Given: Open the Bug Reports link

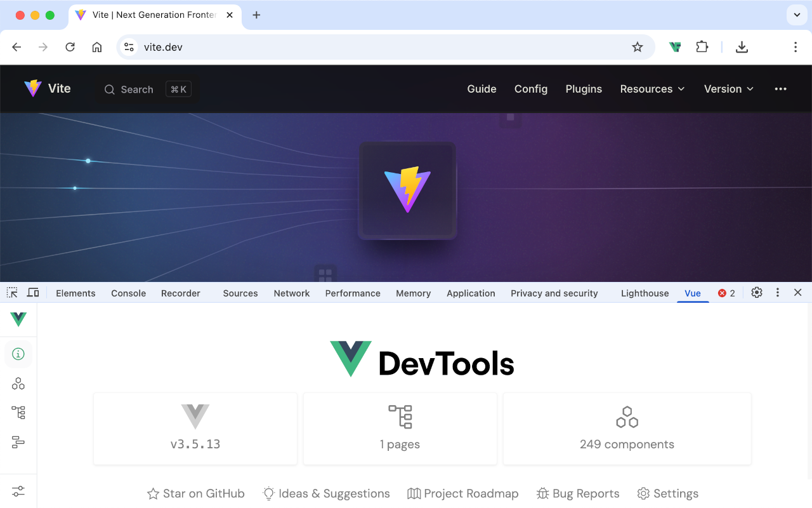Looking at the screenshot, I should coord(578,493).
